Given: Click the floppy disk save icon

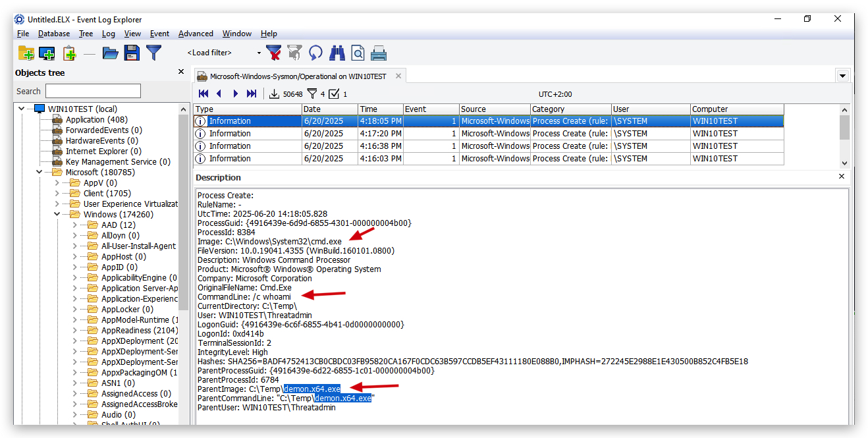Looking at the screenshot, I should click(132, 53).
